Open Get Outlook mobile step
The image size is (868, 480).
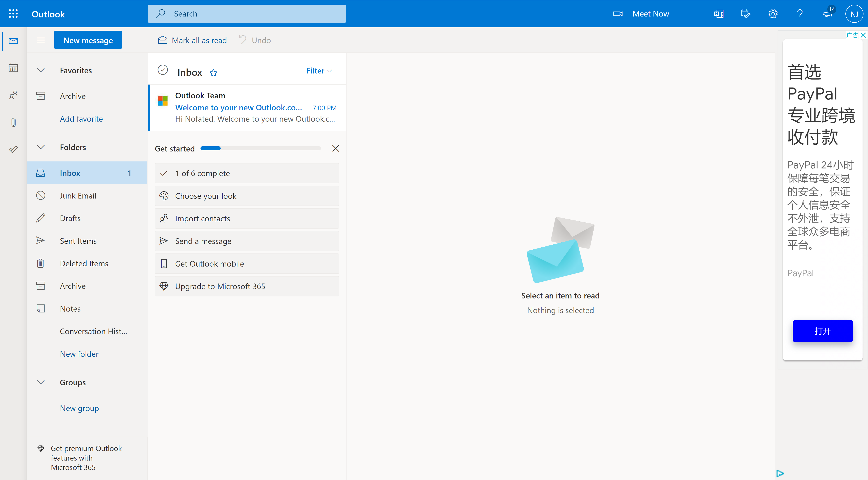click(x=247, y=264)
